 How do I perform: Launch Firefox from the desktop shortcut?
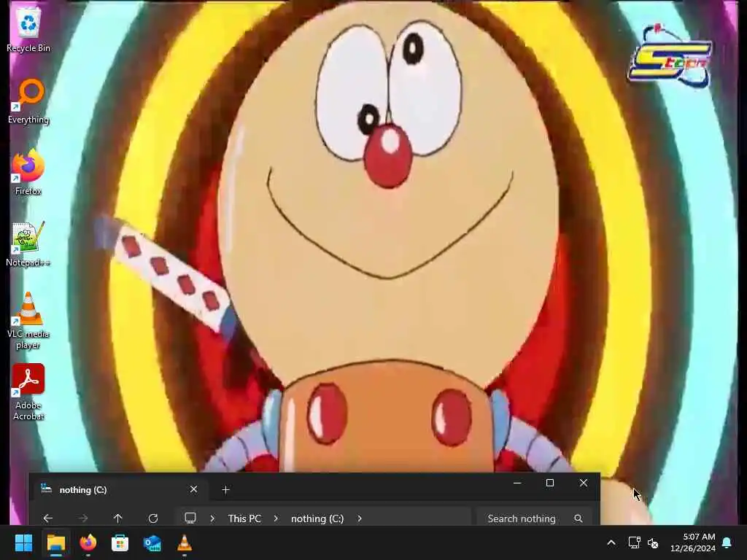(28, 173)
